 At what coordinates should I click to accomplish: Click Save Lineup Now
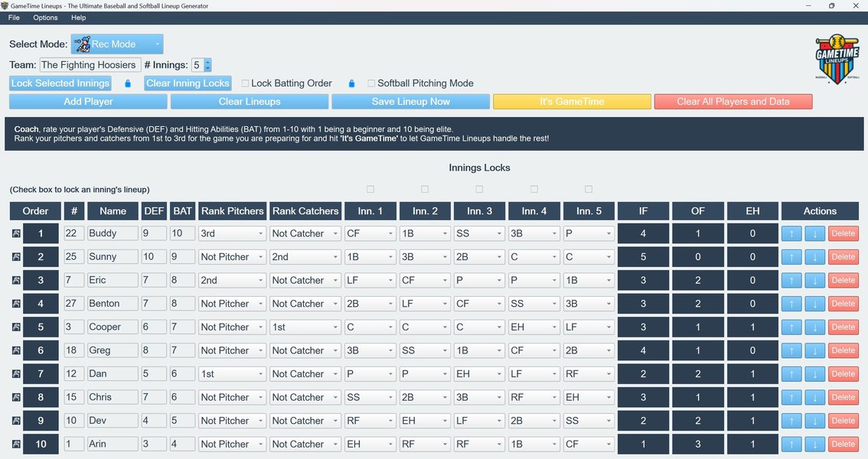click(411, 102)
